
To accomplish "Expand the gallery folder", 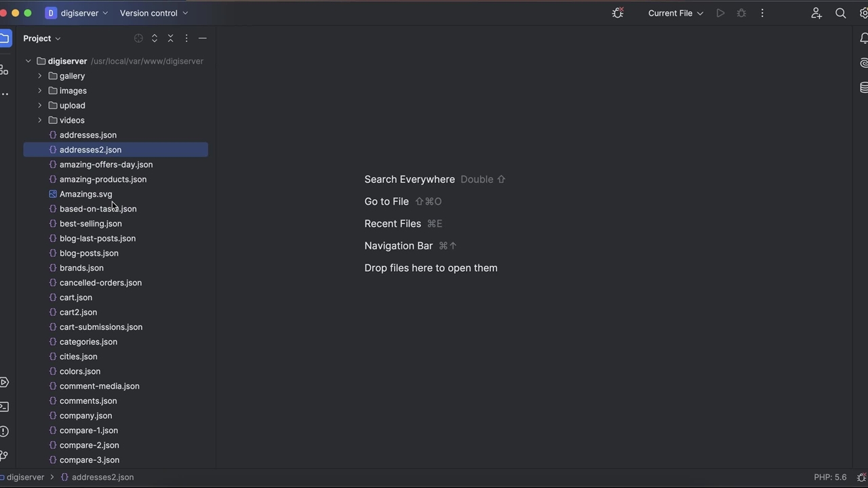I will tap(40, 76).
